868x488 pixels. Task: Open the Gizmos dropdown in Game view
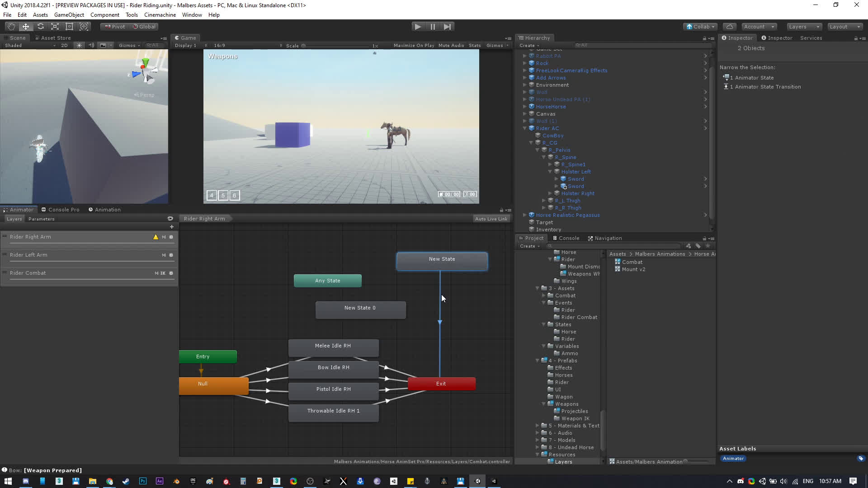coord(496,45)
